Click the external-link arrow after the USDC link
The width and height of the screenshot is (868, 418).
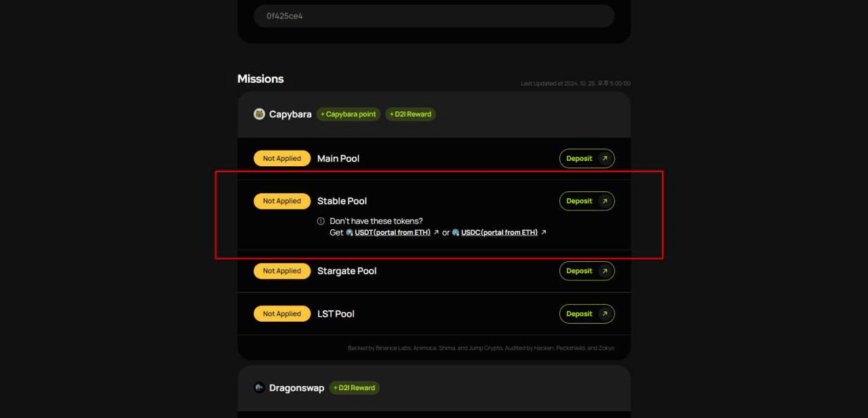point(543,232)
